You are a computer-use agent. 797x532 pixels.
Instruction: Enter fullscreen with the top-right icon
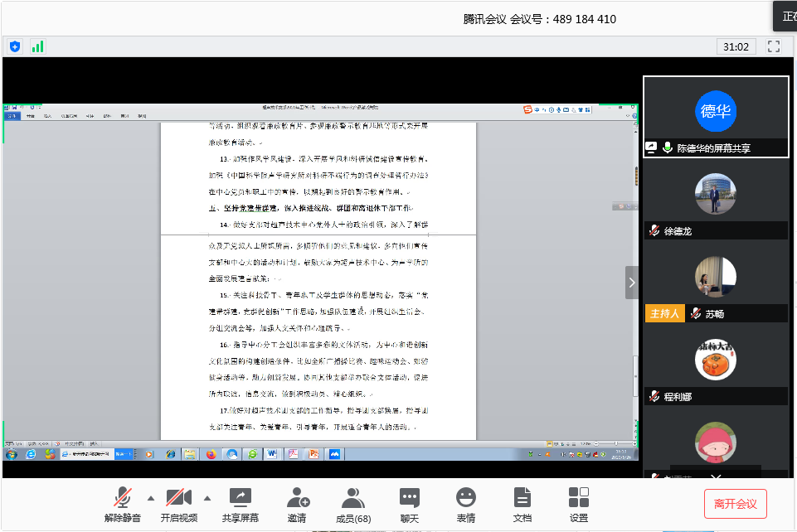coord(774,46)
